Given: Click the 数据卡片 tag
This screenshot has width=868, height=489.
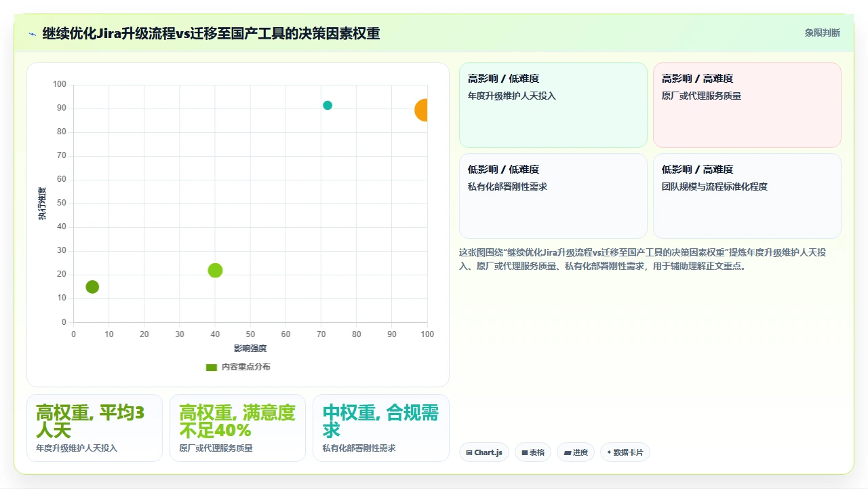Looking at the screenshot, I should click(625, 452).
